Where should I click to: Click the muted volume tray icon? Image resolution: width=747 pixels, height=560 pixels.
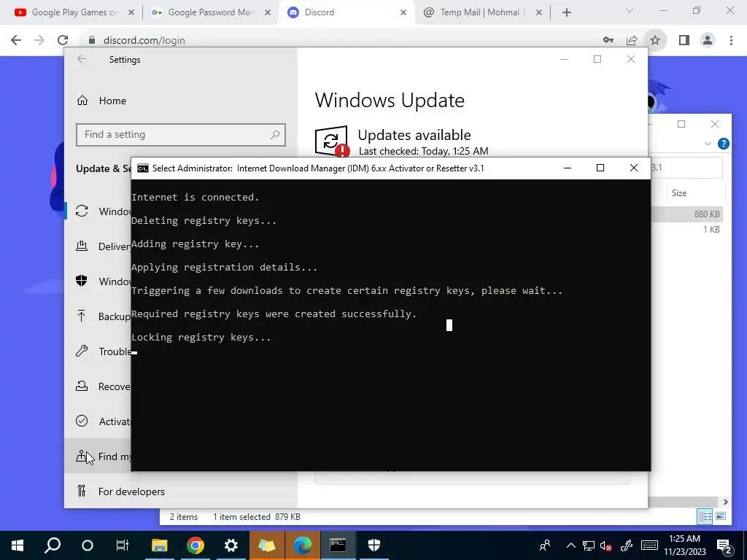click(606, 545)
